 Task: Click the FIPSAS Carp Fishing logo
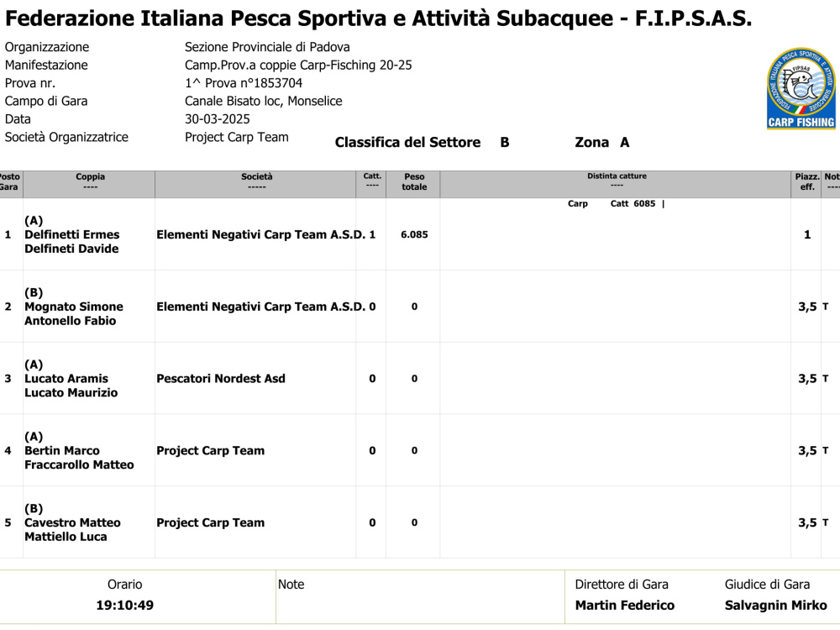point(801,88)
